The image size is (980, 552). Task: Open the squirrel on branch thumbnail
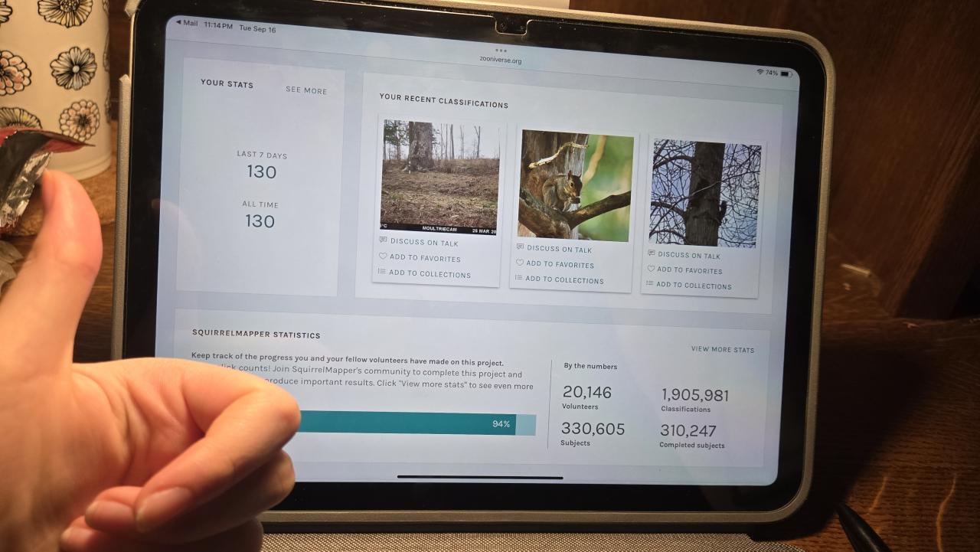pos(576,185)
